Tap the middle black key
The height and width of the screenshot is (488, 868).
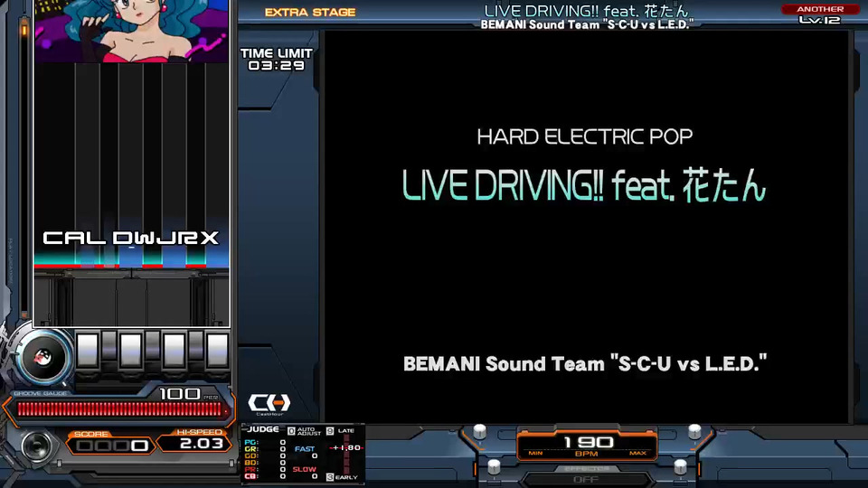152,345
